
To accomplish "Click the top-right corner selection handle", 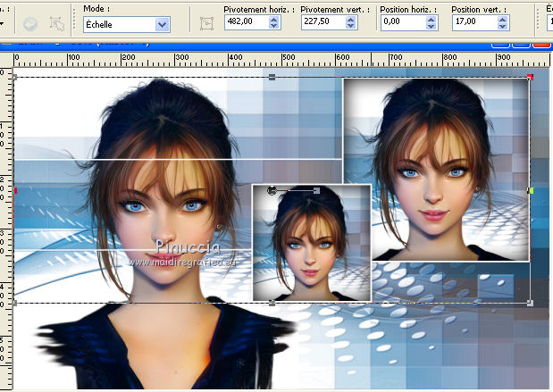I will click(x=530, y=77).
